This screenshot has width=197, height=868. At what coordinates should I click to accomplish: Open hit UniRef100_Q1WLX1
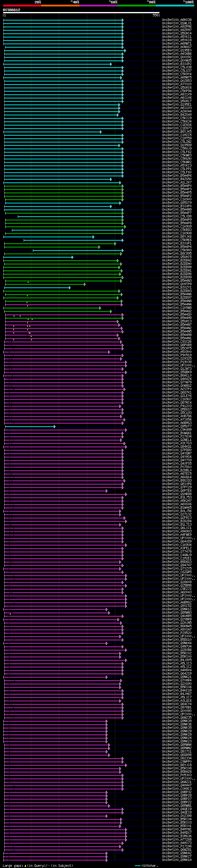[177, 23]
